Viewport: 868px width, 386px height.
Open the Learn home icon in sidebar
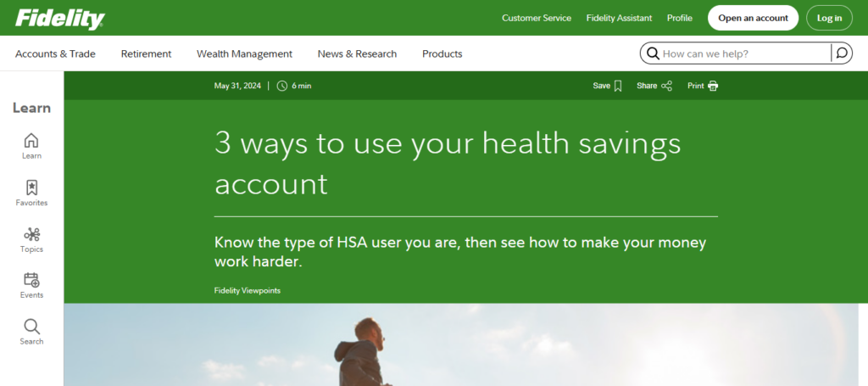(x=31, y=146)
